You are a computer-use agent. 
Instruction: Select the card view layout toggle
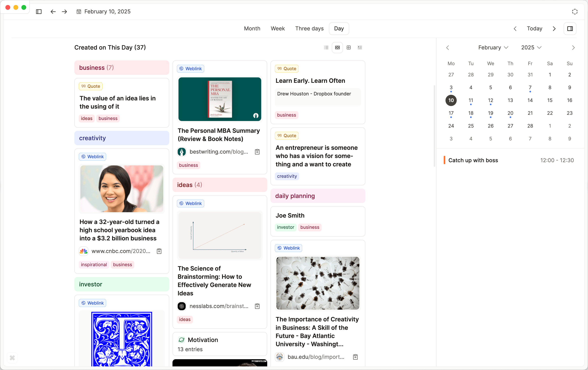click(x=337, y=47)
